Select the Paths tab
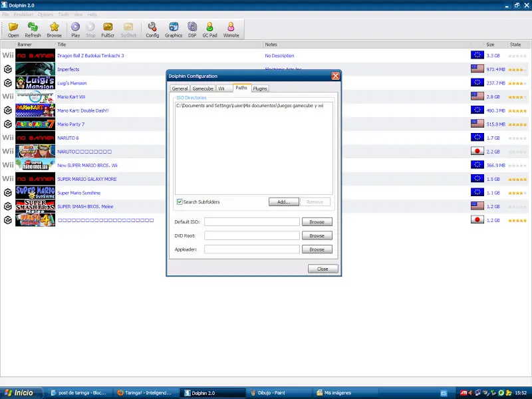The image size is (532, 399). [241, 88]
